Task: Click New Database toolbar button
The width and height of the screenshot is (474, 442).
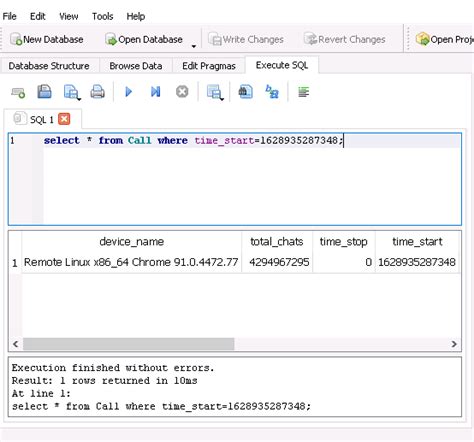Action: [47, 39]
